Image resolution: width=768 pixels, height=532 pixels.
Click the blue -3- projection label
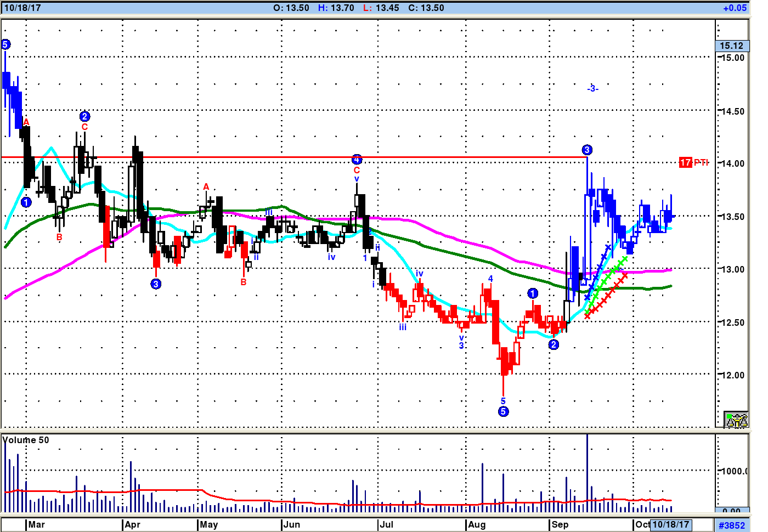[x=592, y=88]
